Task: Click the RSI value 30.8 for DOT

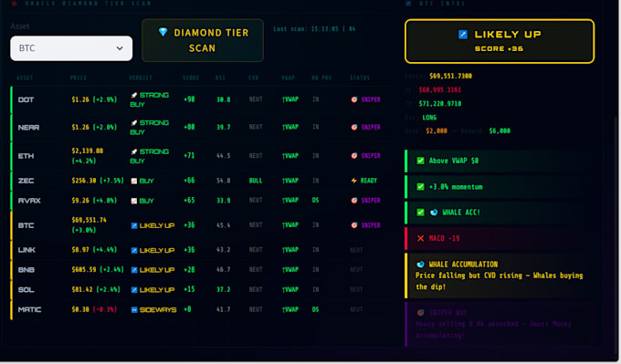Action: 224,99
